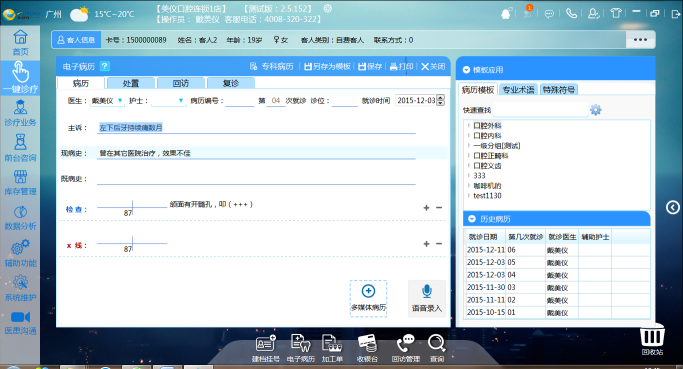683x369 pixels.
Task: Click the 就诊时间 date stepper
Action: click(x=440, y=100)
